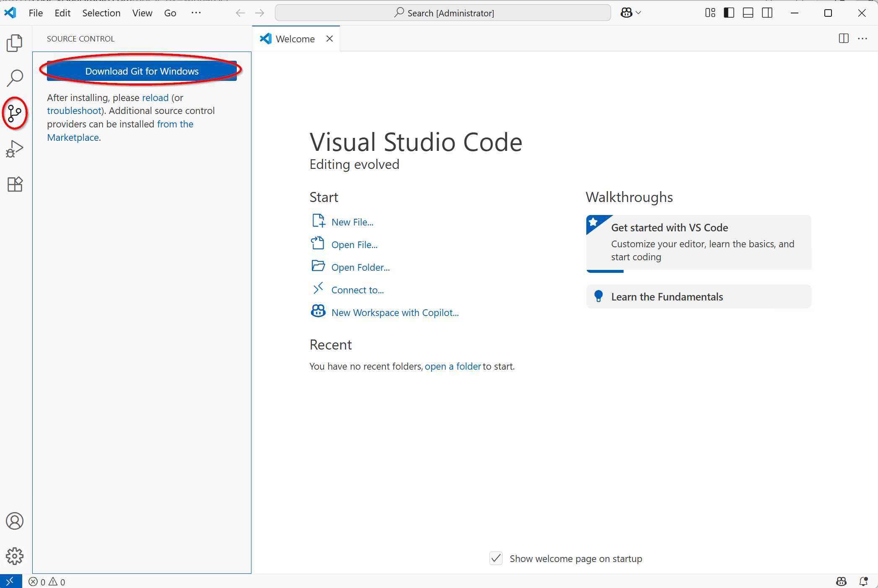Open the Extensions view icon

pos(15,184)
